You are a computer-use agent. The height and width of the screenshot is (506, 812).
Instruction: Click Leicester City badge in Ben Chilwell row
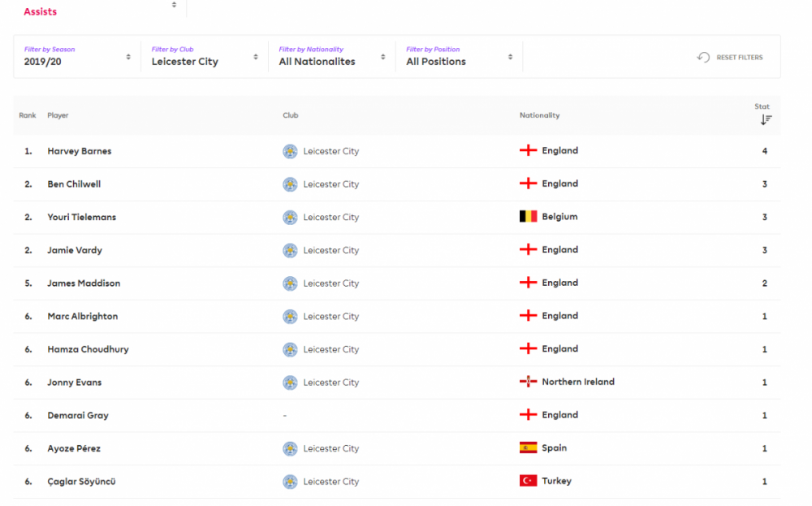(x=290, y=184)
